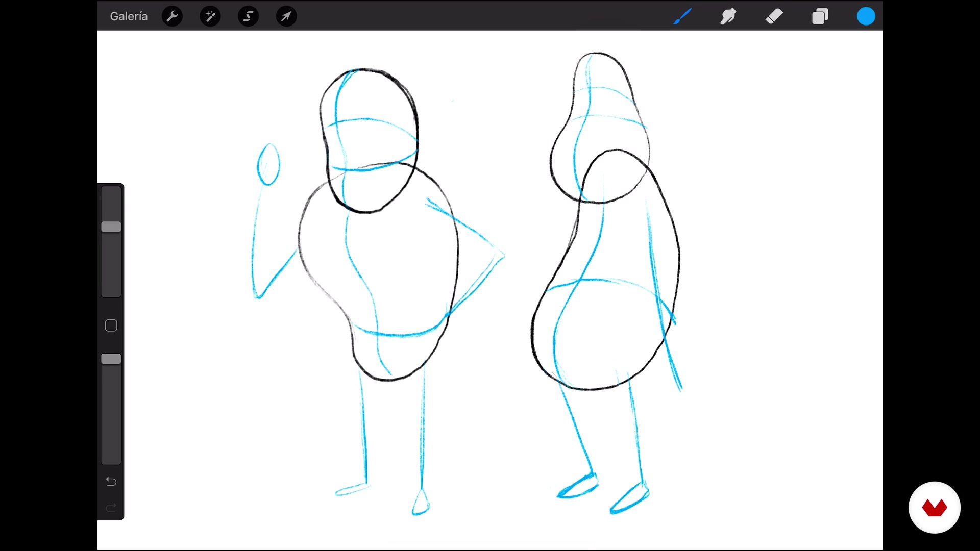Select the Smudge tool

point(728,16)
